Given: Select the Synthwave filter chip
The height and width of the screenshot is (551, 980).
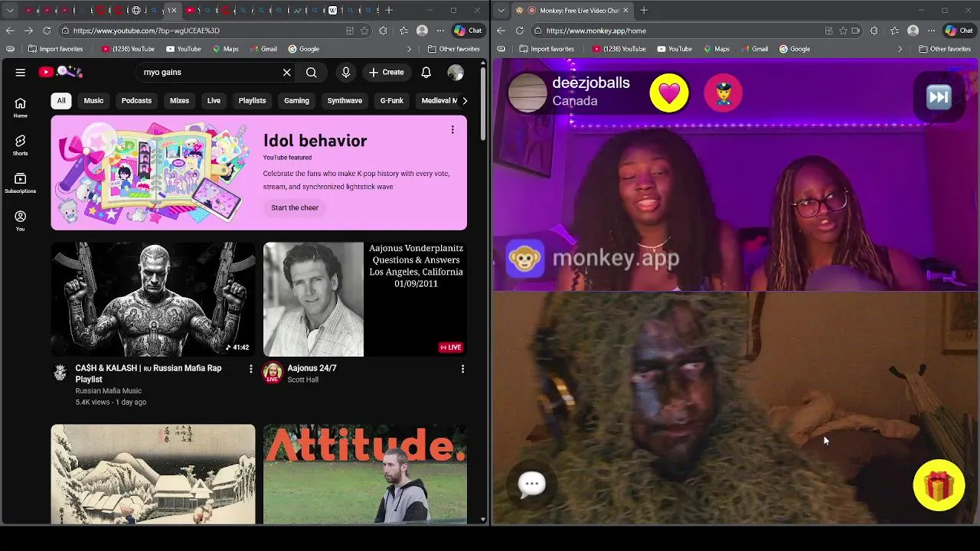Looking at the screenshot, I should (x=345, y=100).
